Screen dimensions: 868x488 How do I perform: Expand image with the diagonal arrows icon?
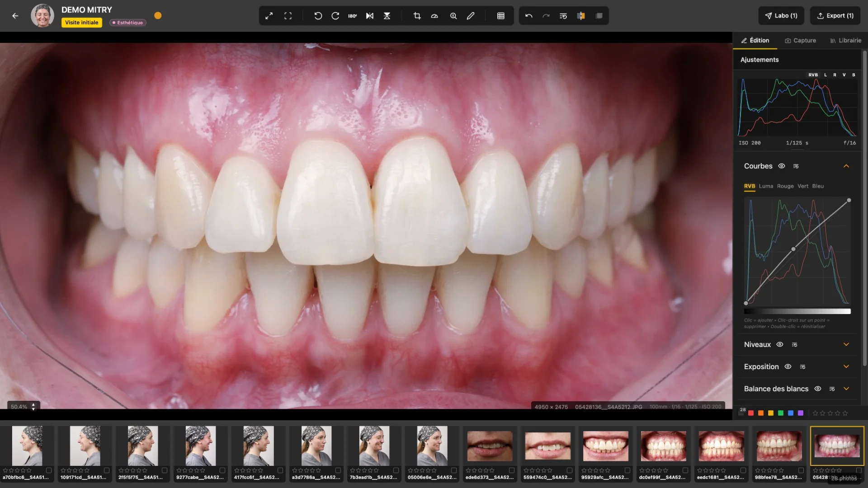click(269, 16)
